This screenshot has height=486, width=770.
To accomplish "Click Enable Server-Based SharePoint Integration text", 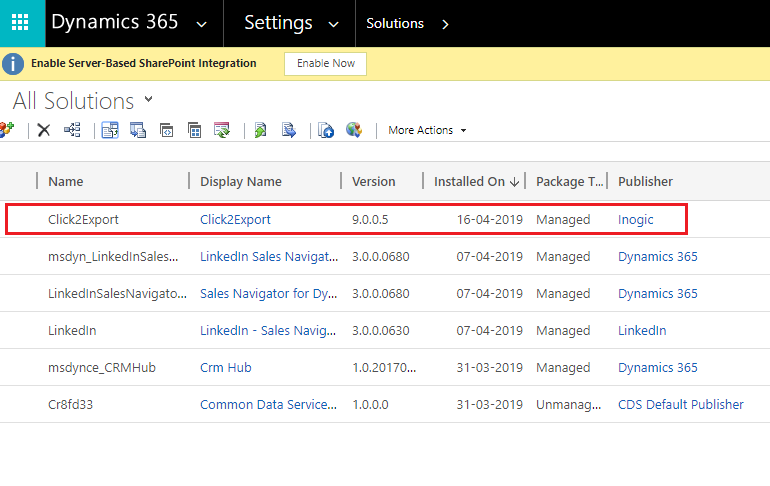I will (143, 63).
